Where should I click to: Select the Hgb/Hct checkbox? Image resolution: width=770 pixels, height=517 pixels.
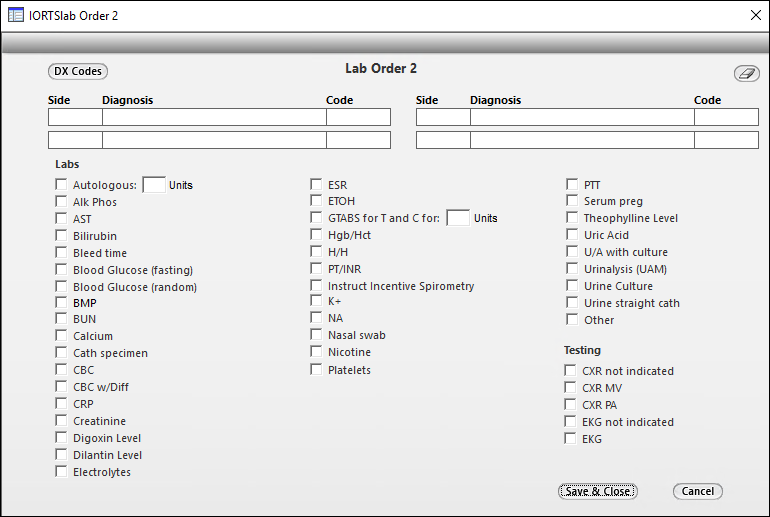click(316, 235)
